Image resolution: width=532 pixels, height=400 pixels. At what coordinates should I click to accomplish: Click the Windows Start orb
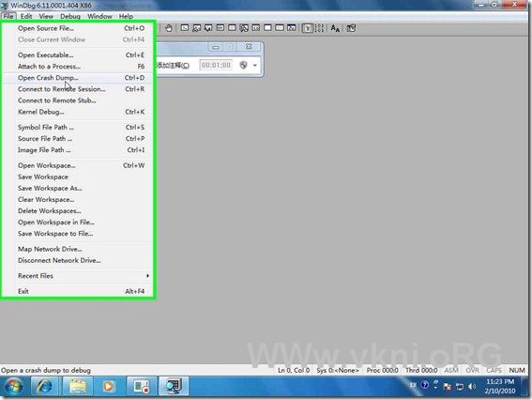[14, 387]
